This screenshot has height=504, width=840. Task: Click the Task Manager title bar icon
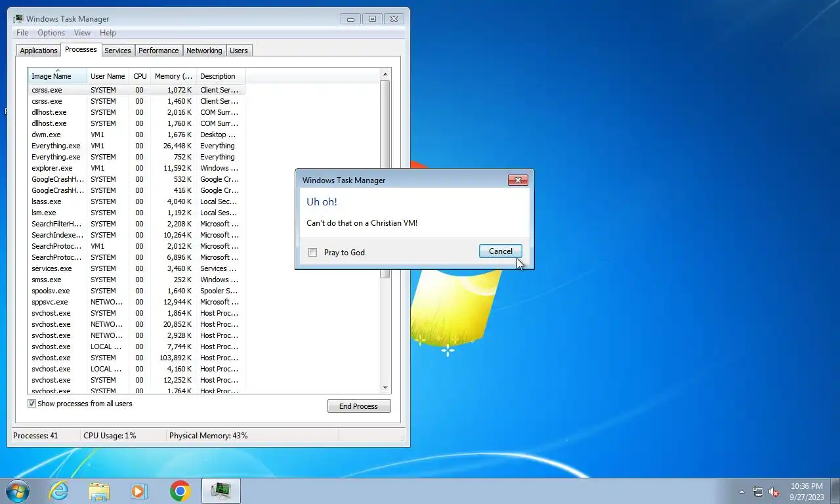[x=18, y=18]
